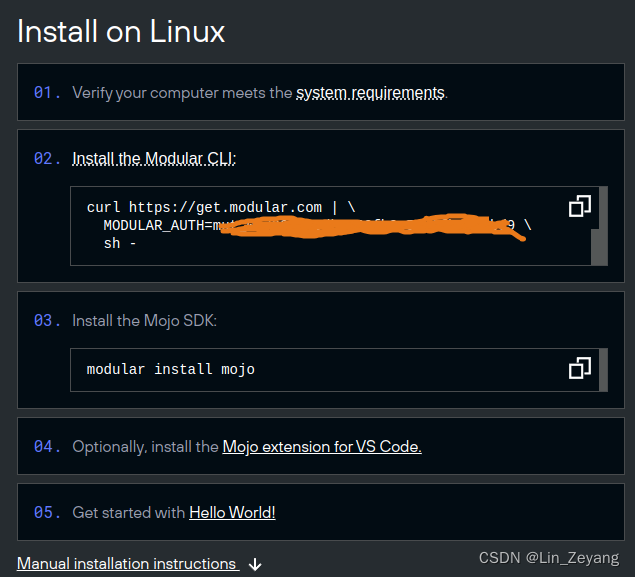
Task: Click step number 01.
Action: pyautogui.click(x=47, y=93)
